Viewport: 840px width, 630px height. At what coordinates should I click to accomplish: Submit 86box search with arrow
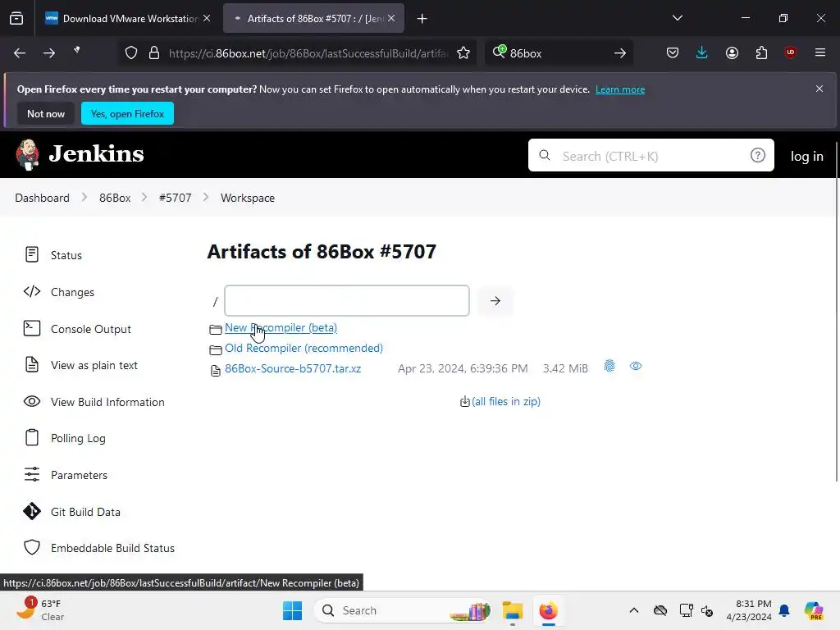click(620, 53)
